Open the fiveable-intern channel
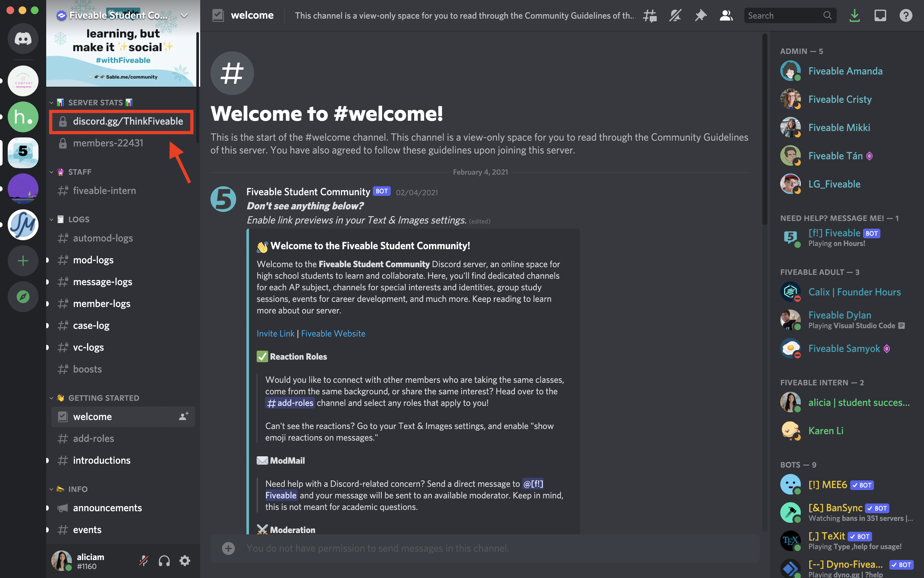 coord(123,191)
